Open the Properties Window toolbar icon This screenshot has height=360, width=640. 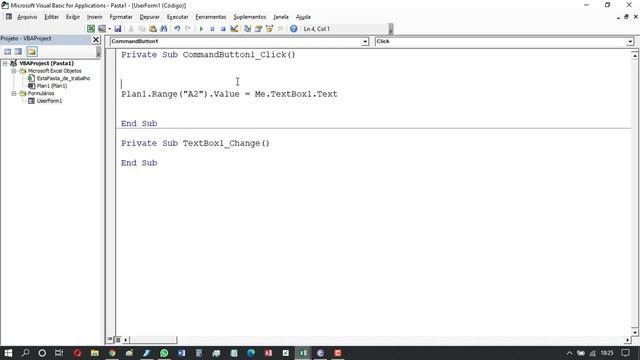coord(258,29)
